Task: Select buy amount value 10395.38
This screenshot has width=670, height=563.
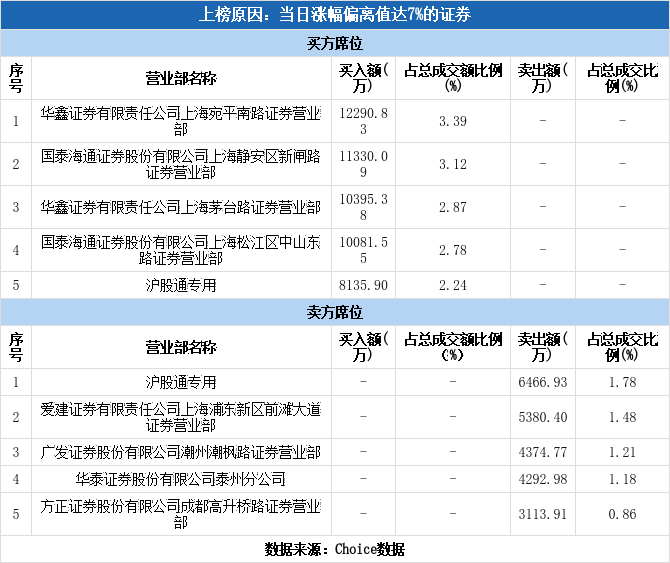Action: tap(363, 207)
